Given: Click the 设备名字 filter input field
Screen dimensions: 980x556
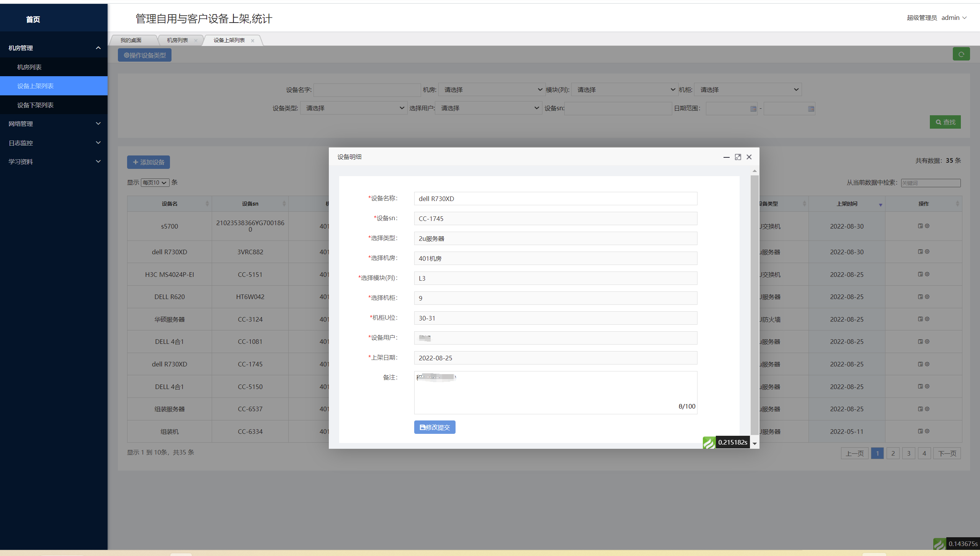Looking at the screenshot, I should [367, 90].
